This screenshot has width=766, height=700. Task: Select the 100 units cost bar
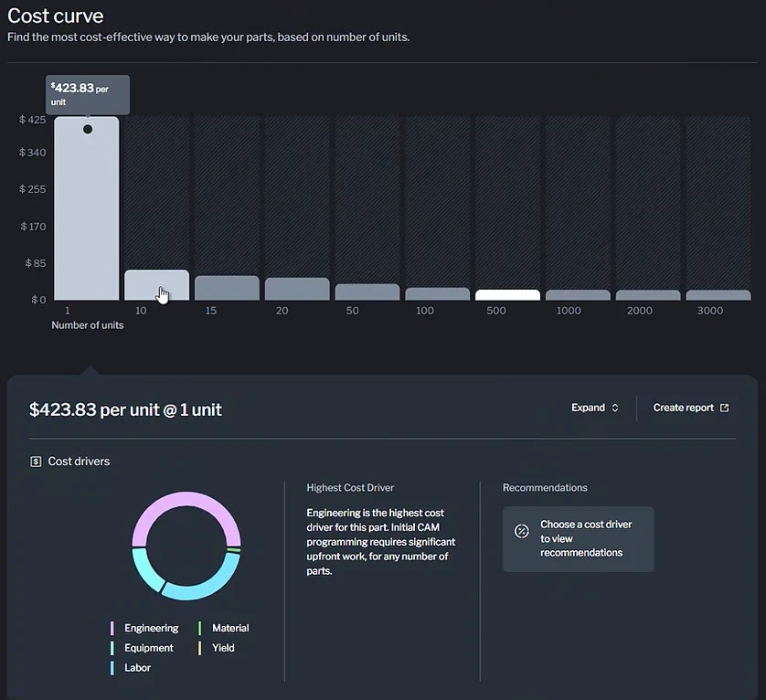tap(438, 293)
